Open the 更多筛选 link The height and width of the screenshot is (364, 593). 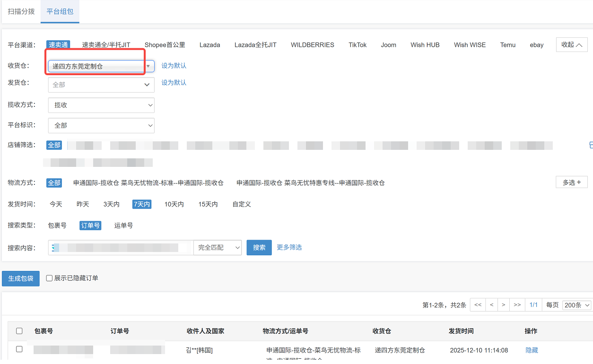tap(289, 247)
